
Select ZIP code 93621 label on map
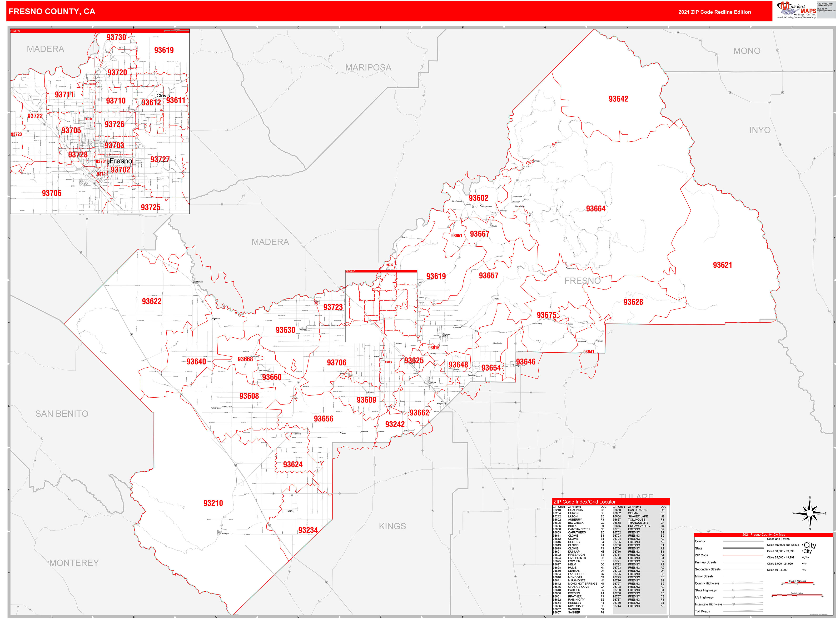coord(722,265)
